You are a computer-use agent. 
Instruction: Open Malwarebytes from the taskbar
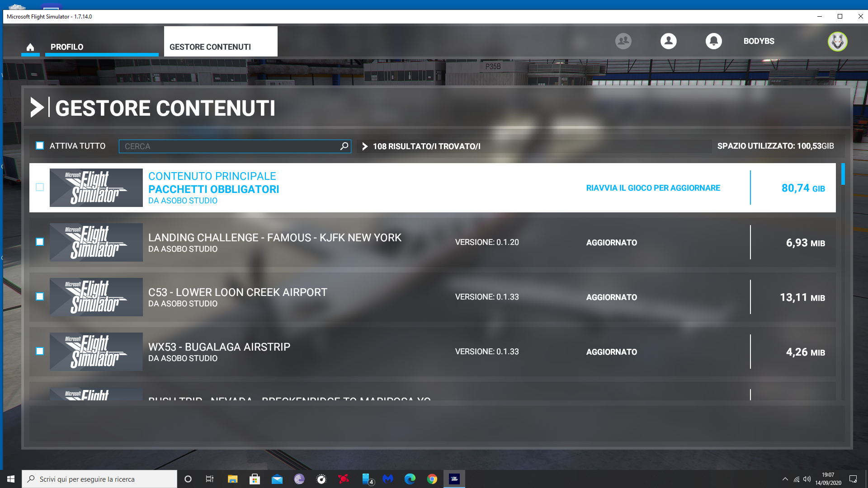pyautogui.click(x=388, y=479)
